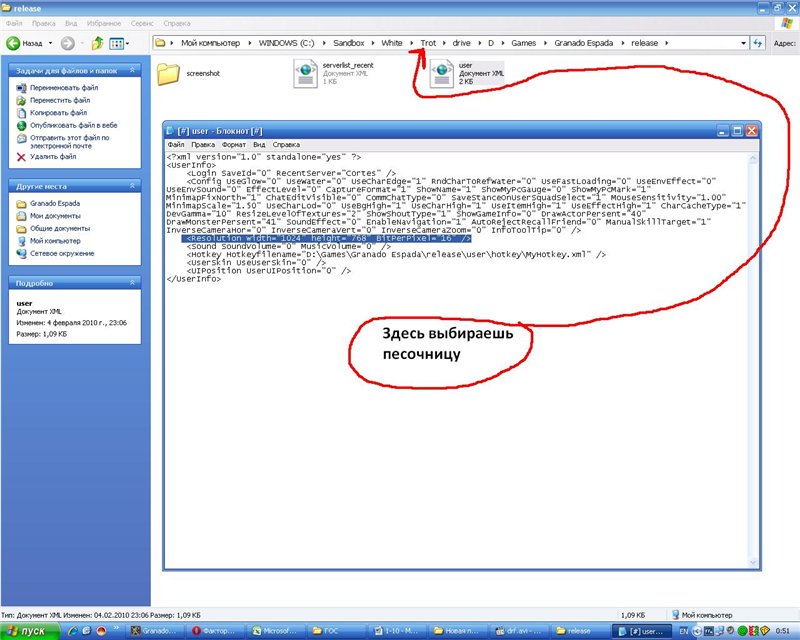Click the 'drive' breadcrumb segment

pos(461,43)
